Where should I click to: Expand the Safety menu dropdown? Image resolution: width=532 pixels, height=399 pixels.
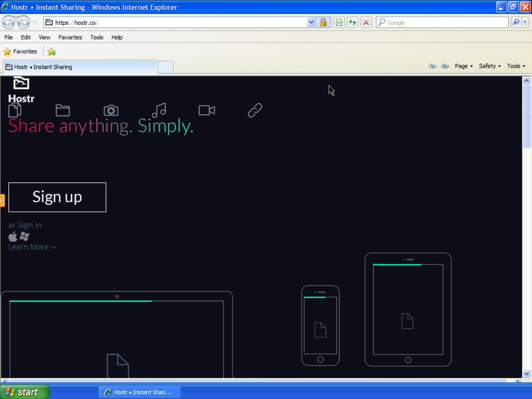pyautogui.click(x=490, y=66)
